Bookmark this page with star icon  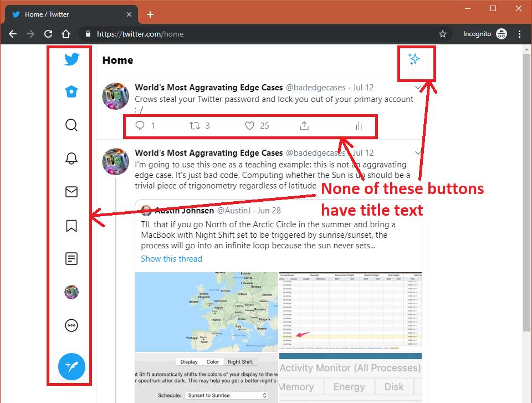(x=442, y=34)
